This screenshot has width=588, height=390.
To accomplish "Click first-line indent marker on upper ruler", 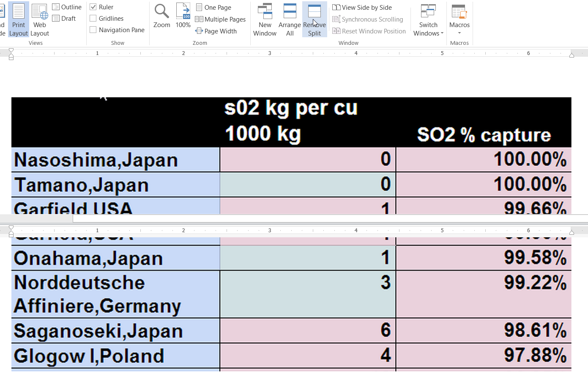I will point(11,50).
